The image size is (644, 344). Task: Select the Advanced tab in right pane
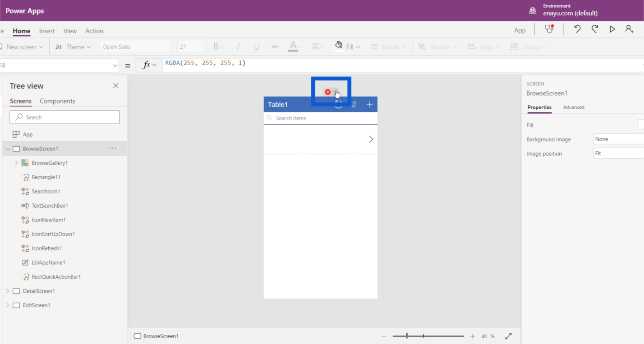point(573,107)
